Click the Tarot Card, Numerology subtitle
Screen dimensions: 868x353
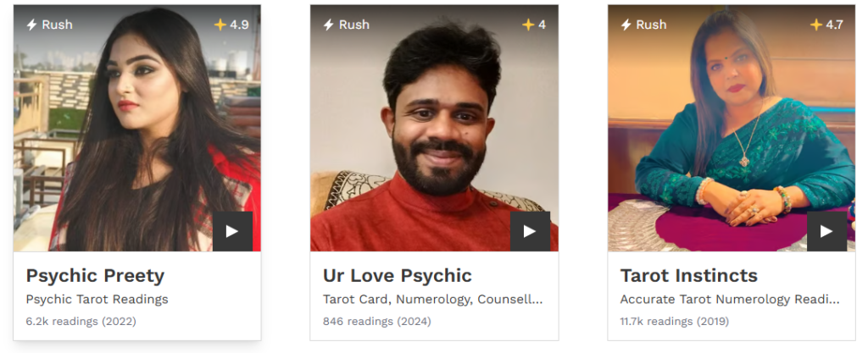pyautogui.click(x=433, y=300)
